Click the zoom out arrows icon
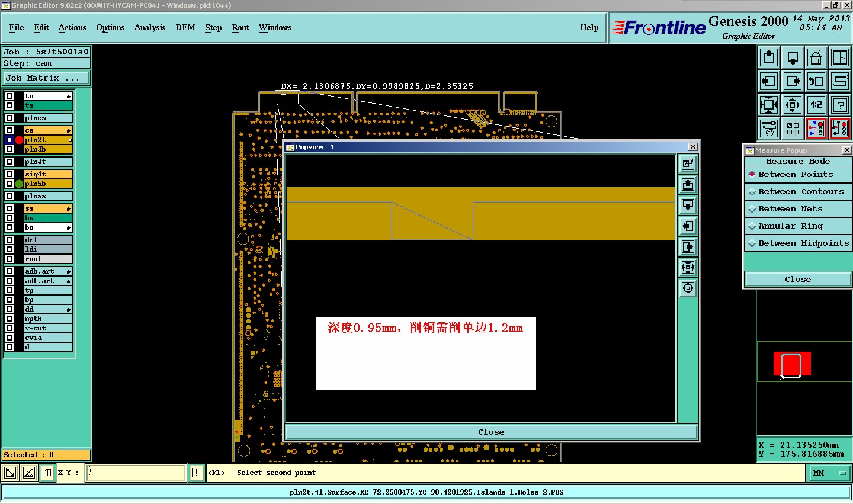 tap(793, 105)
